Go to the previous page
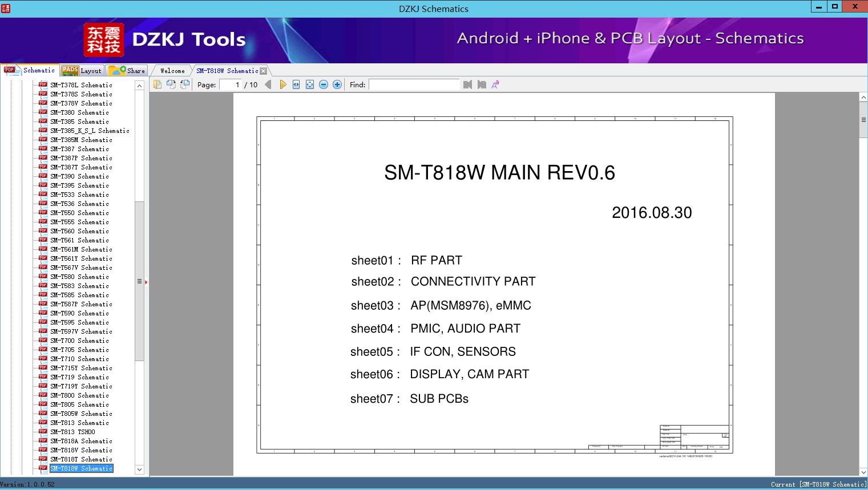 coord(268,84)
